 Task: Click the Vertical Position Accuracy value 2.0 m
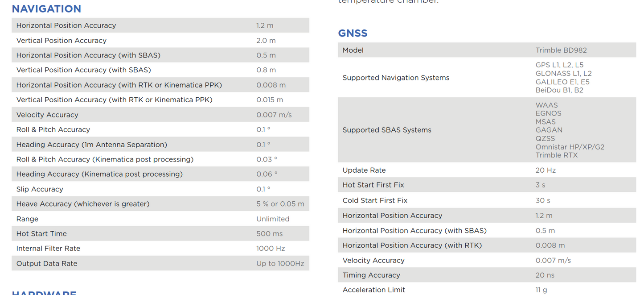265,40
